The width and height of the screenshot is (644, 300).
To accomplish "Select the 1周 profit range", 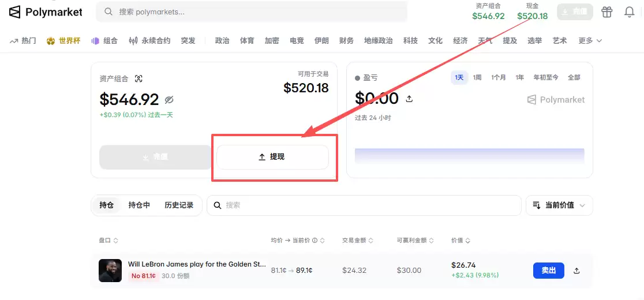I will (477, 77).
